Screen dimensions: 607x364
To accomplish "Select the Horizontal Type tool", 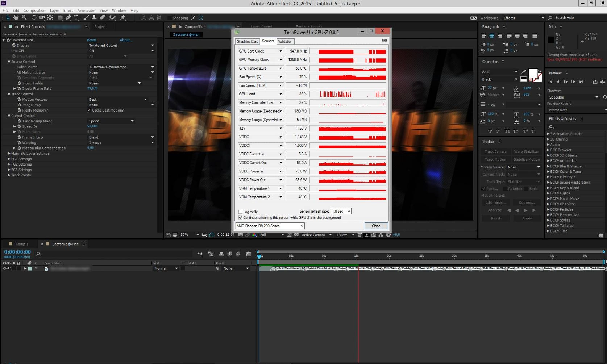I will 76,17.
